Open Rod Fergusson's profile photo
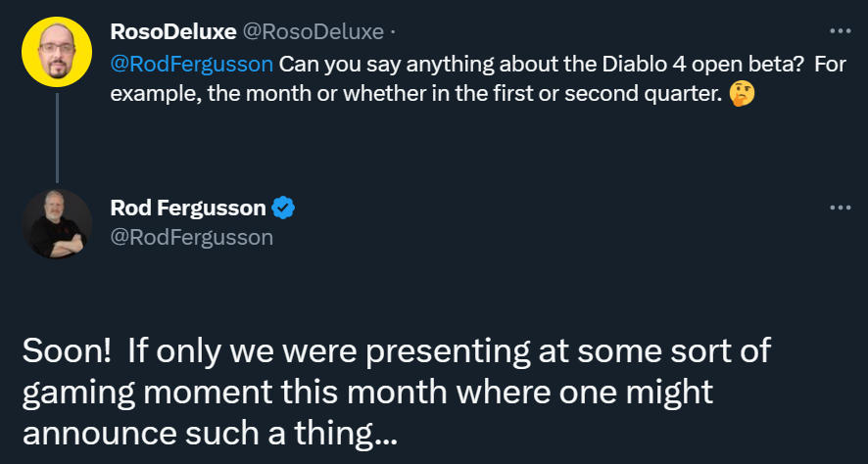 point(57,224)
